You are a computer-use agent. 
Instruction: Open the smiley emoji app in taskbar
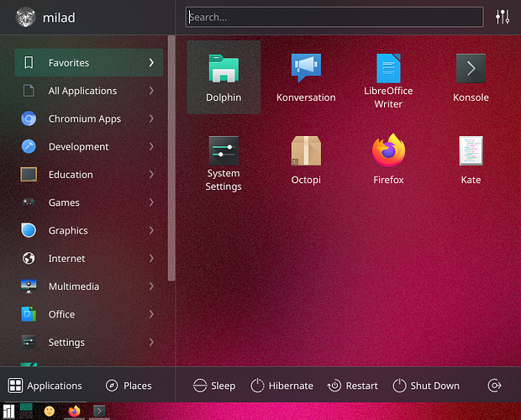coord(50,412)
